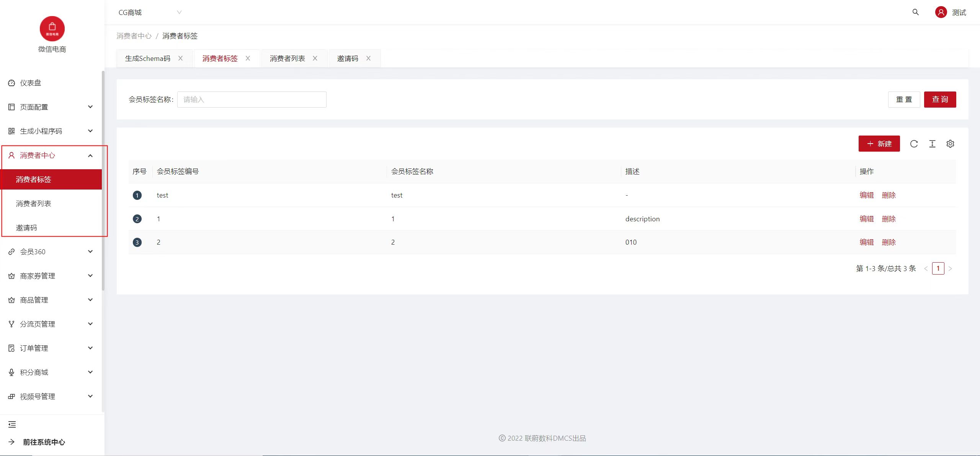The width and height of the screenshot is (980, 456).
Task: Click the 测试 user avatar icon
Action: tap(941, 12)
